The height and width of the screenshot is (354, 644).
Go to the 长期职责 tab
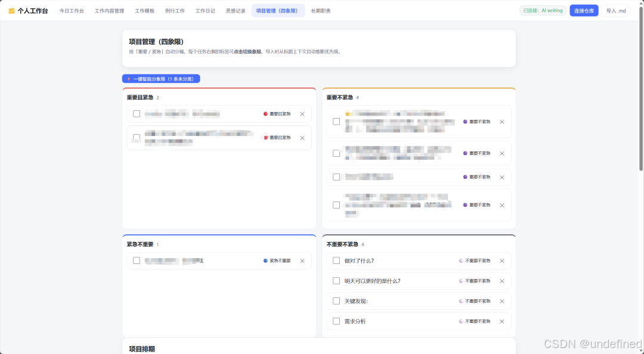click(x=321, y=11)
